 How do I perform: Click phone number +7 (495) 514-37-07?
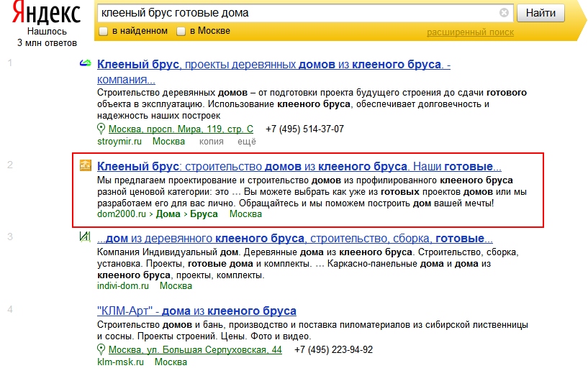(304, 129)
